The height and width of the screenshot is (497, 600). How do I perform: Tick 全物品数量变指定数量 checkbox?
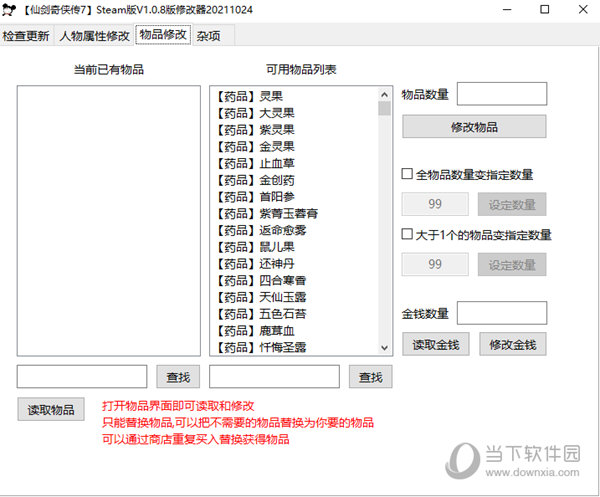pos(407,174)
